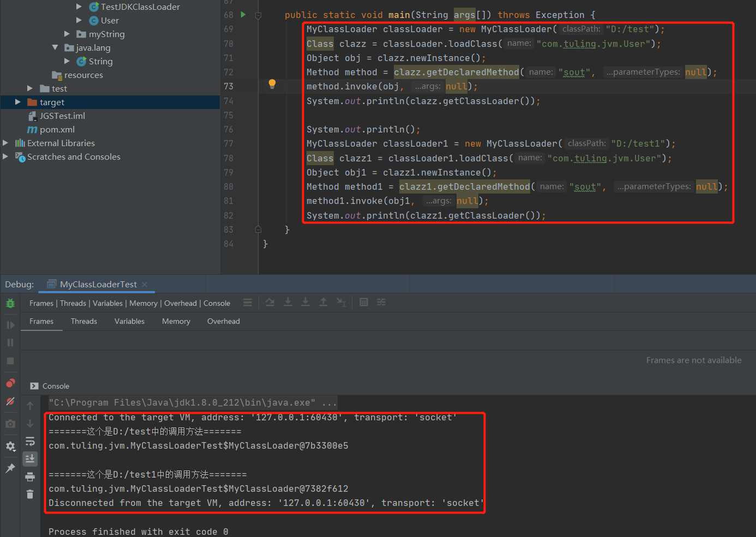
Task: Collapse the java.lang package arrow
Action: tap(55, 47)
